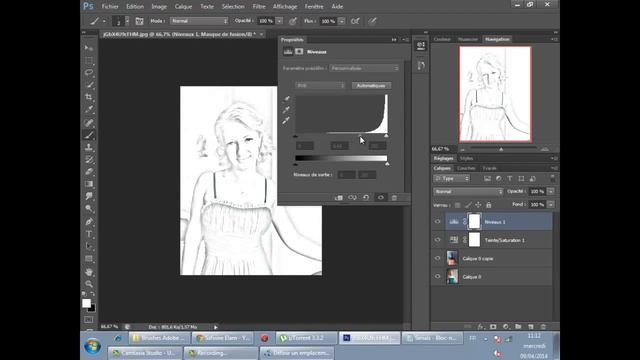Open the layer Opacité dropdown arrow
Screen dimensions: 640x360
click(x=551, y=191)
